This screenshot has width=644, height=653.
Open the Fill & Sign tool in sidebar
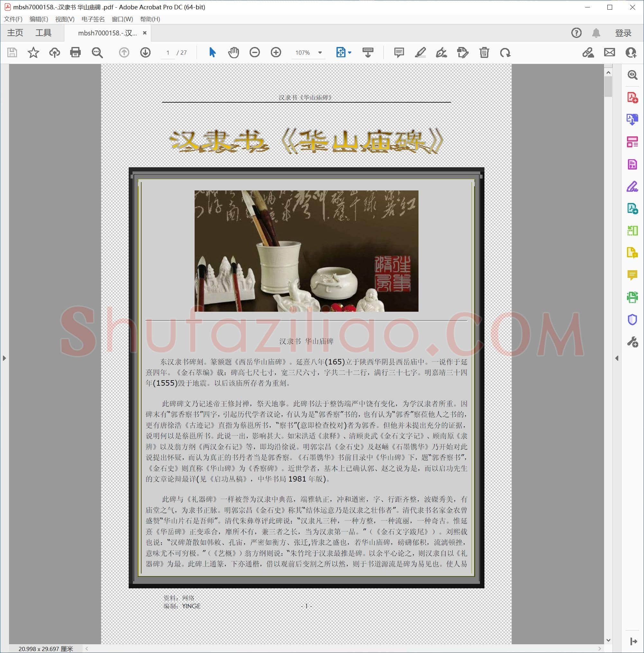click(x=632, y=186)
